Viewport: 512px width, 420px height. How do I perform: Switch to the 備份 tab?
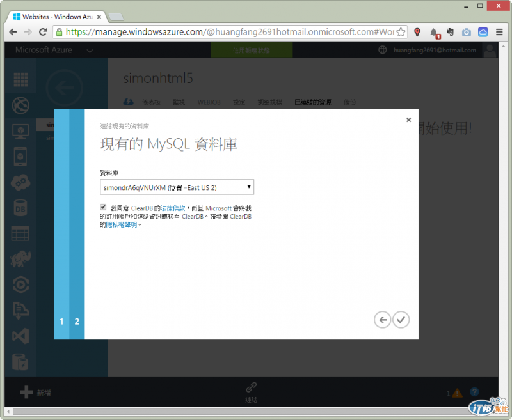349,102
